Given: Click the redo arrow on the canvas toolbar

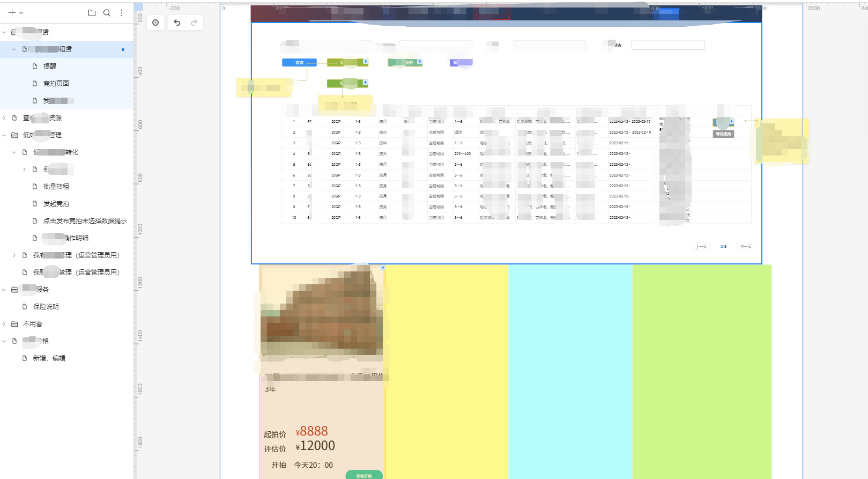Looking at the screenshot, I should (194, 23).
